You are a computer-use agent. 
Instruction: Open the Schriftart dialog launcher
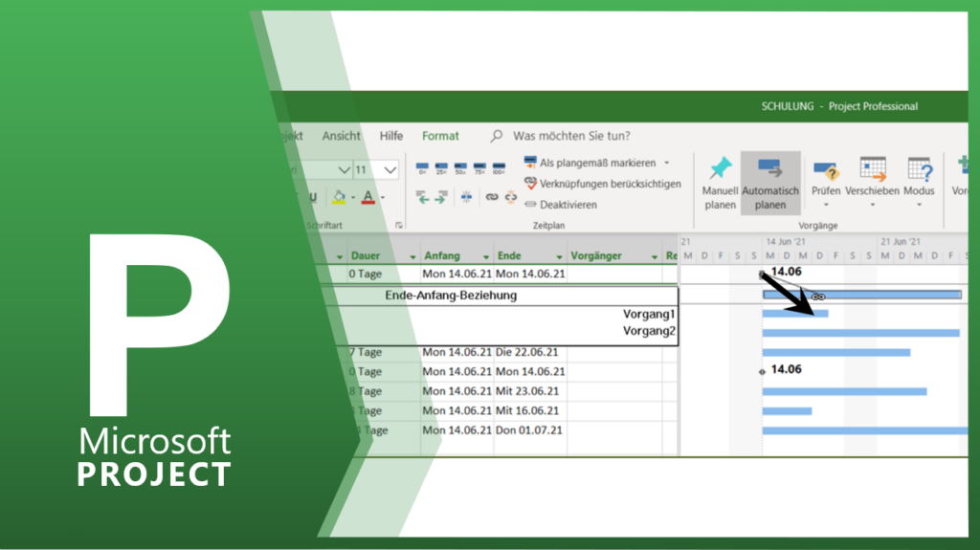pos(399,225)
